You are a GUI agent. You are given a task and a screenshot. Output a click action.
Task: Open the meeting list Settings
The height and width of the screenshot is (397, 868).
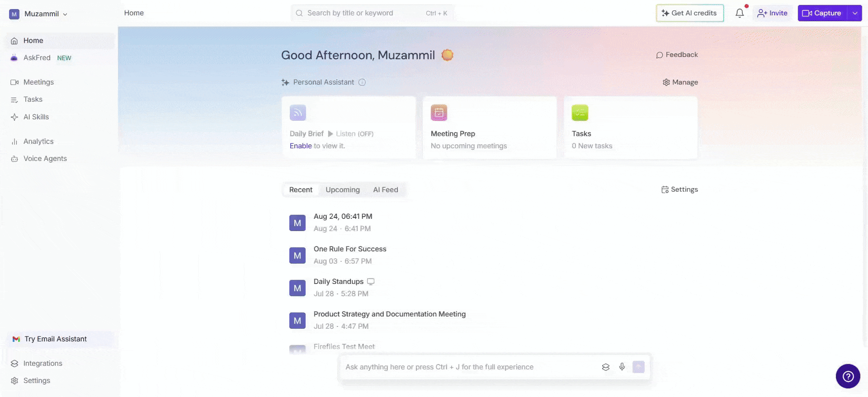(x=679, y=189)
